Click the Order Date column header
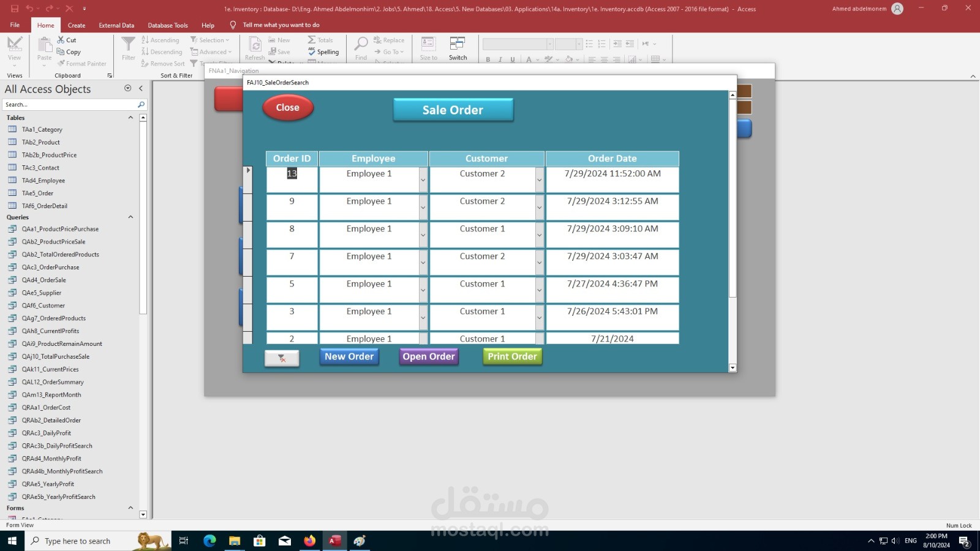The height and width of the screenshot is (551, 980). (x=612, y=159)
